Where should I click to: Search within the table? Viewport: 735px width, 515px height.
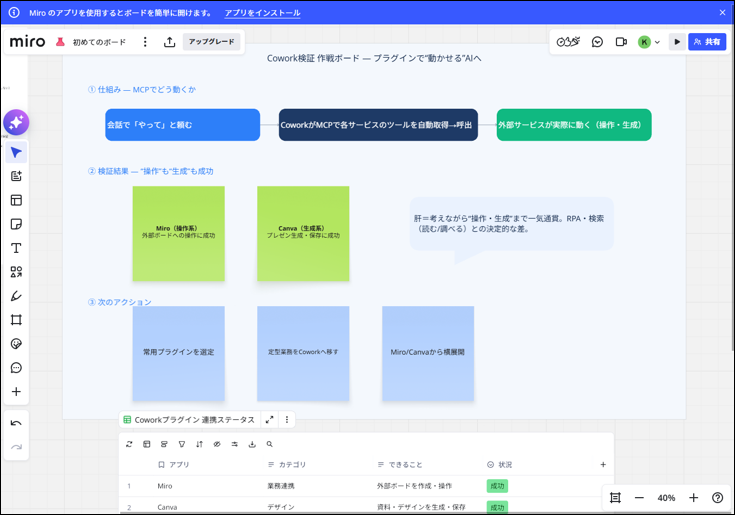tap(270, 444)
